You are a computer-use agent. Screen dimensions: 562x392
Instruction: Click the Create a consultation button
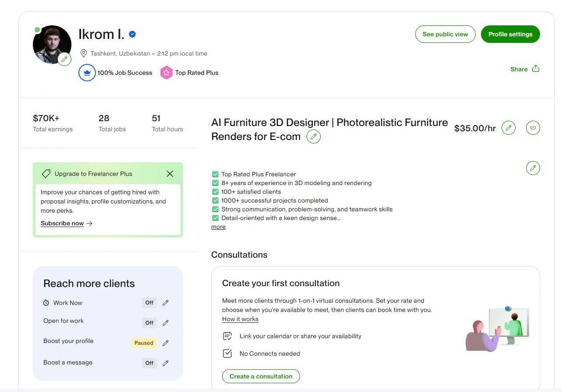(261, 376)
